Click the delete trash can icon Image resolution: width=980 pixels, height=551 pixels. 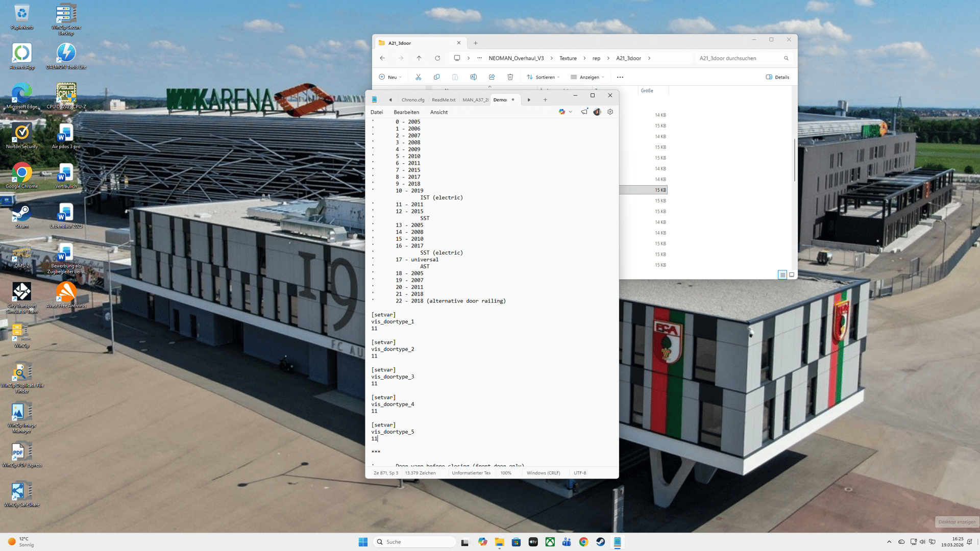(x=510, y=77)
